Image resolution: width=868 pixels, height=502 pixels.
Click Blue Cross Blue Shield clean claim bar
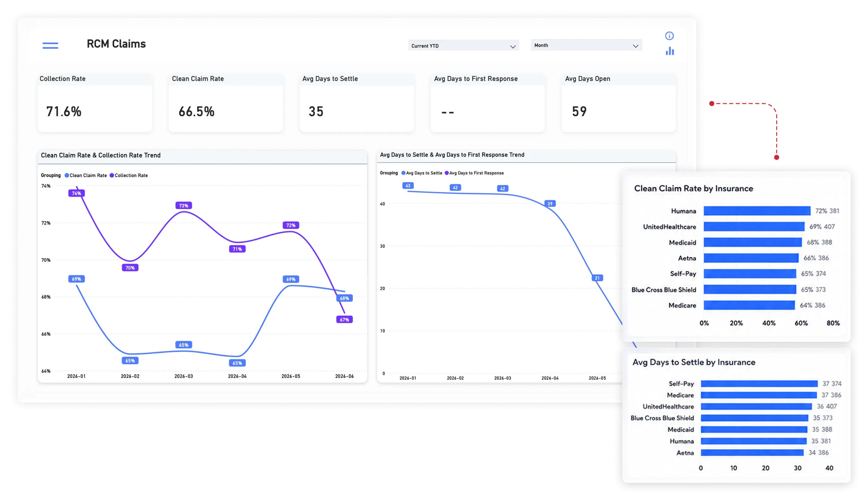click(750, 290)
